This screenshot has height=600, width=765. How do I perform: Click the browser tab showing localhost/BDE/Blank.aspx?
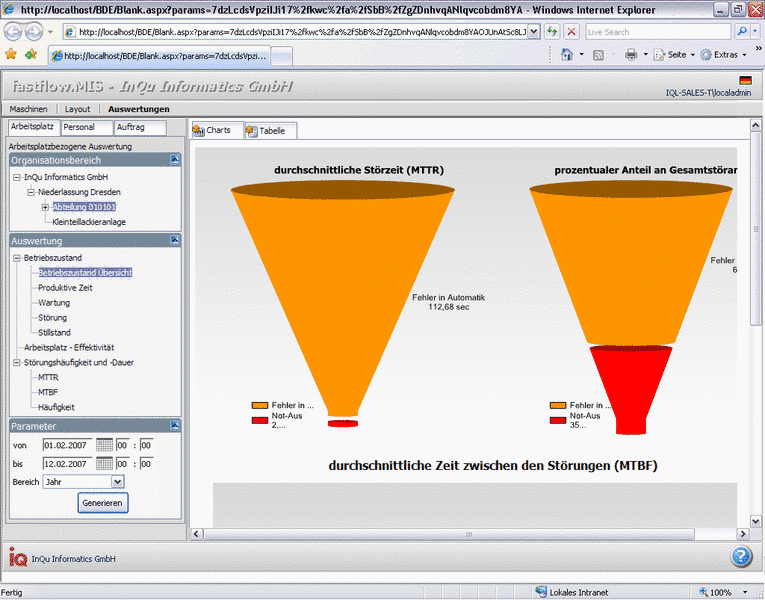tap(160, 56)
